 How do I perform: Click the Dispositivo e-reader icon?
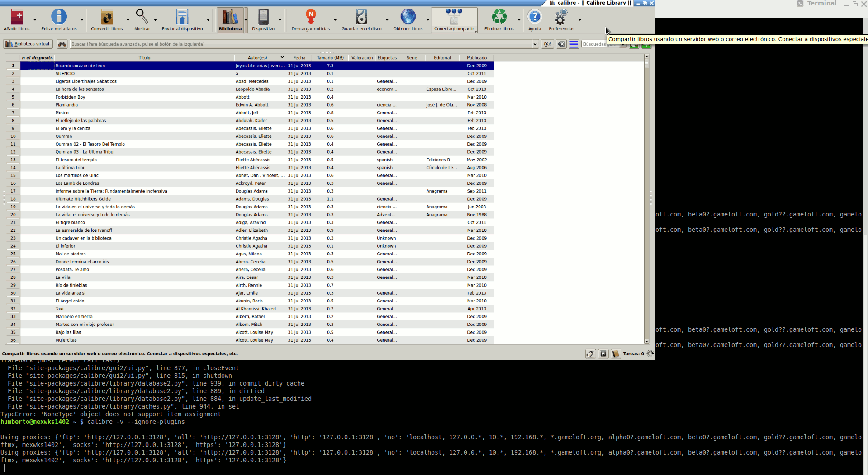[263, 17]
